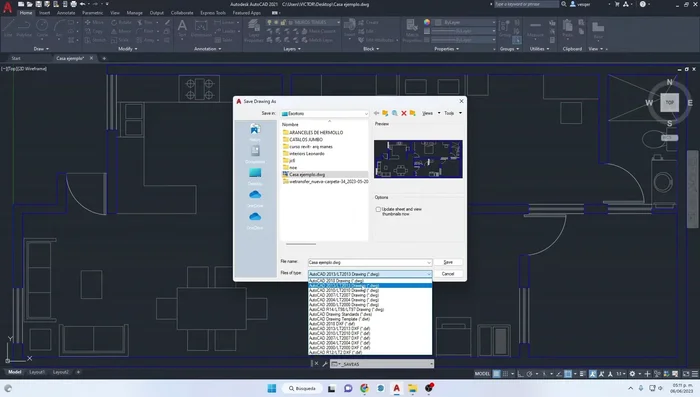Create New Folder in Save dialog
This screenshot has height=397, width=700.
pyautogui.click(x=413, y=113)
